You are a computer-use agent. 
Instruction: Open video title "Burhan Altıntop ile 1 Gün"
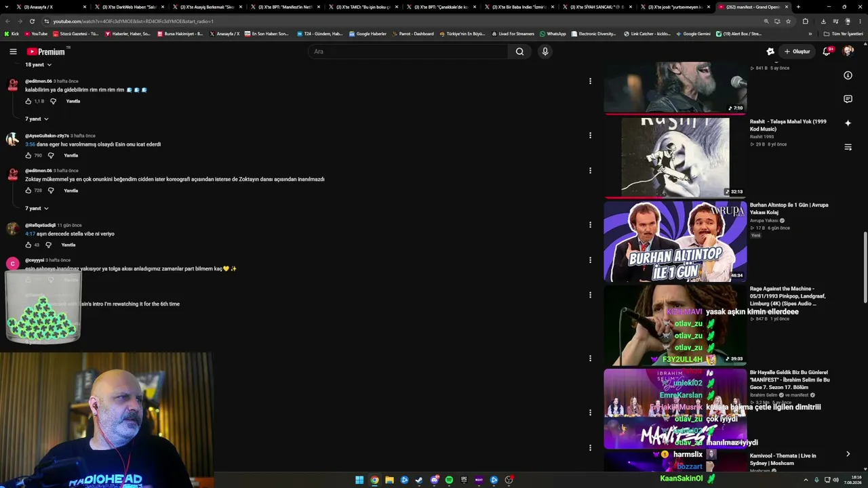point(789,208)
